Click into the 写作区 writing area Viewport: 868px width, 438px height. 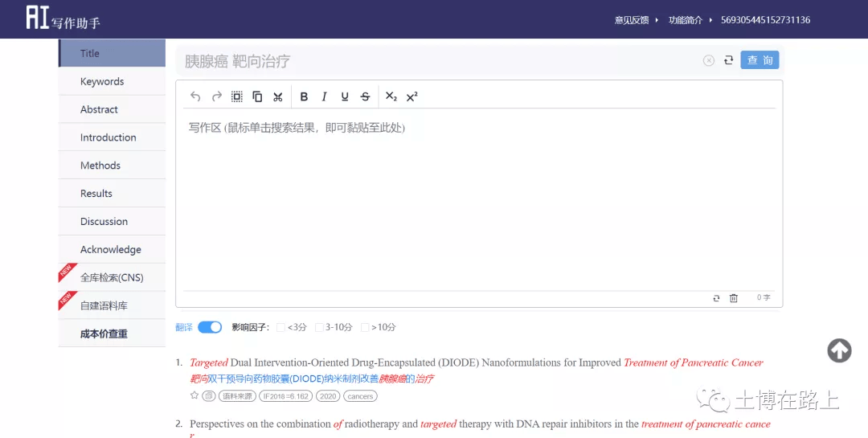[479, 199]
